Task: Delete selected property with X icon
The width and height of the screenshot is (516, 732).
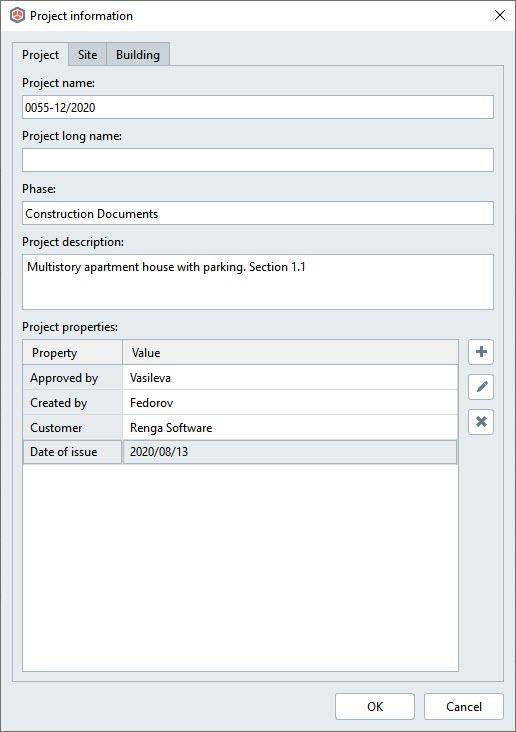Action: coord(481,422)
